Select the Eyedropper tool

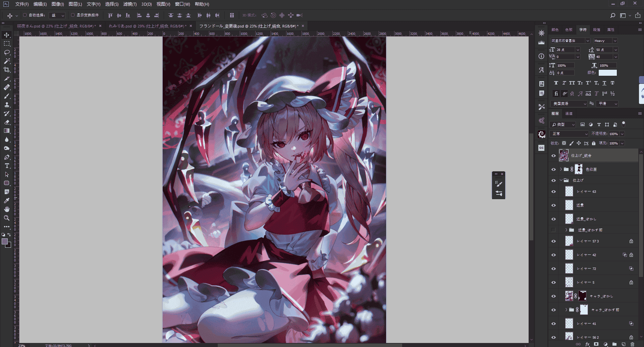pos(7,200)
